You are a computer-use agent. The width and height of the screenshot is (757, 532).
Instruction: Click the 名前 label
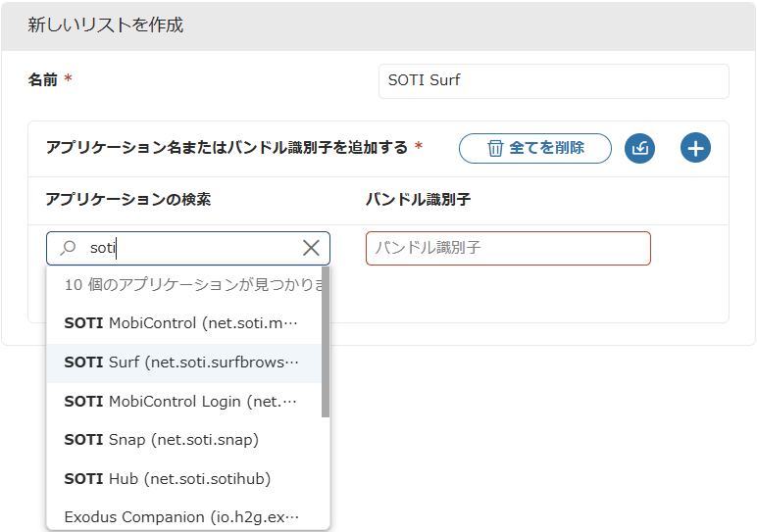pos(42,79)
